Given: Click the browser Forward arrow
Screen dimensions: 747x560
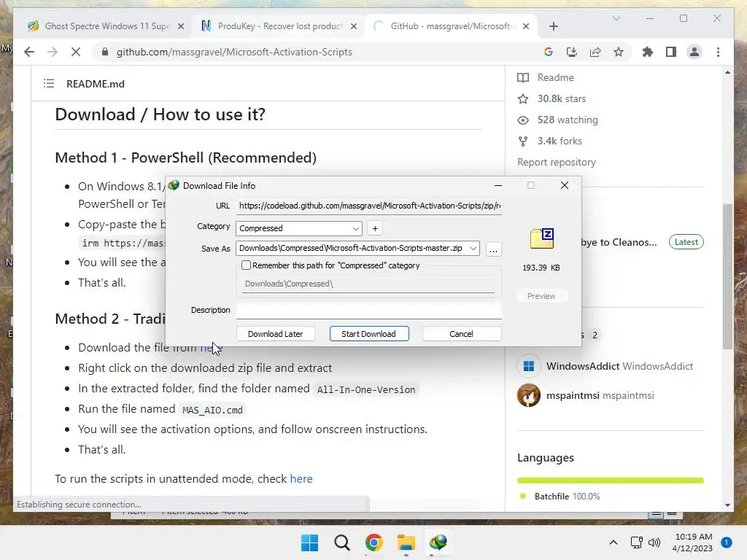Looking at the screenshot, I should point(53,52).
